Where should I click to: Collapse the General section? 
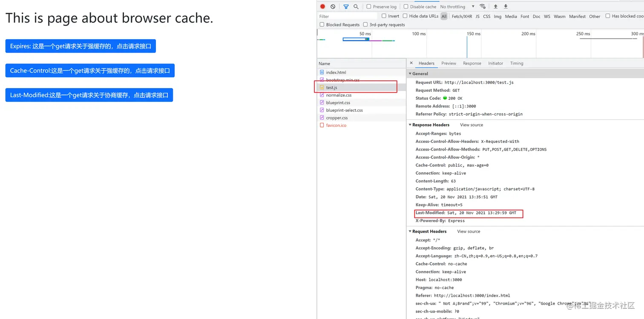(x=410, y=74)
